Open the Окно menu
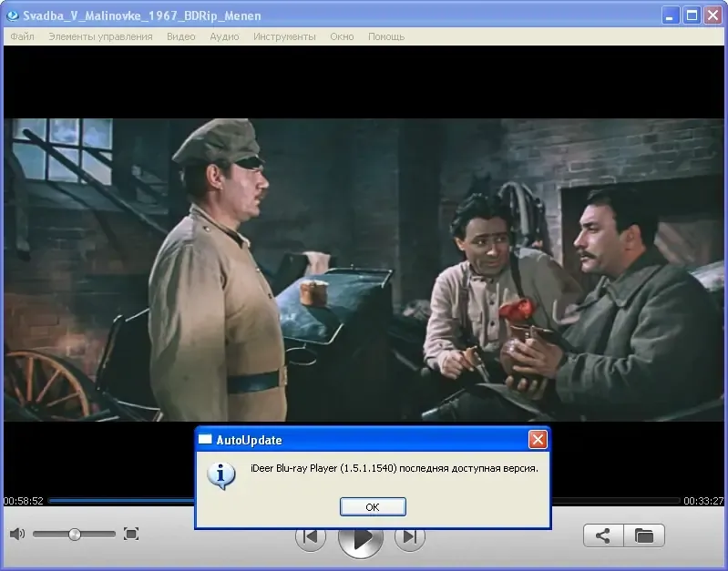The width and height of the screenshot is (728, 571). tap(342, 36)
